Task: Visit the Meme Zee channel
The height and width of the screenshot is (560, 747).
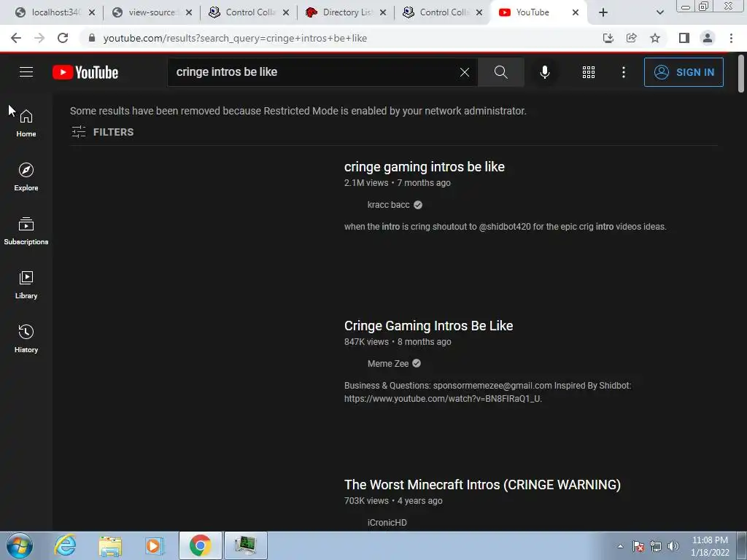Action: (x=388, y=363)
